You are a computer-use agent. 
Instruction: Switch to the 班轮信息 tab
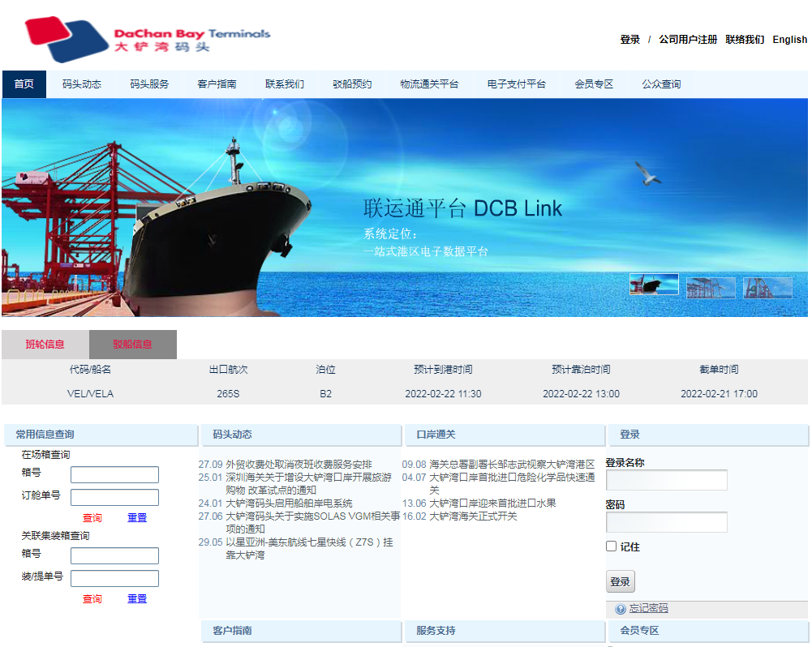(x=45, y=345)
